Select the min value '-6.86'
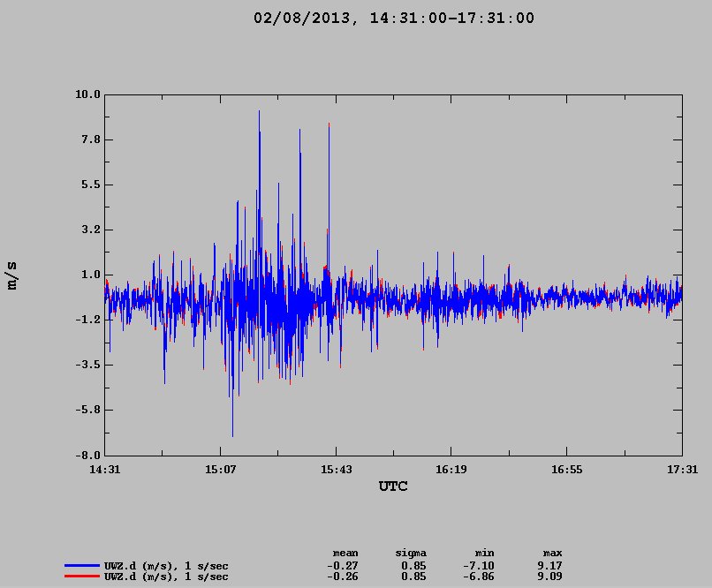Image resolution: width=712 pixels, height=588 pixels. [479, 577]
